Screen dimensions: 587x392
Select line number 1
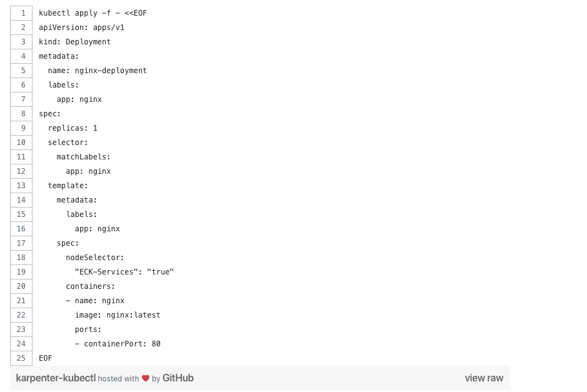coord(21,13)
